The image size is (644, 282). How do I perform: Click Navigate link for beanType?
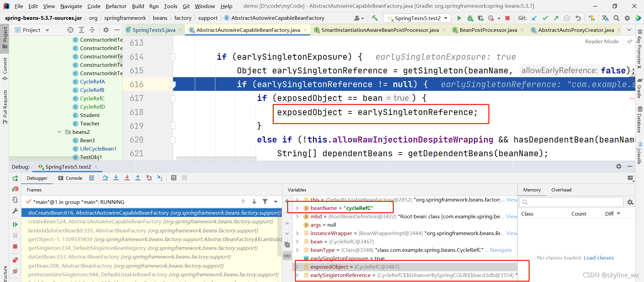(501, 250)
